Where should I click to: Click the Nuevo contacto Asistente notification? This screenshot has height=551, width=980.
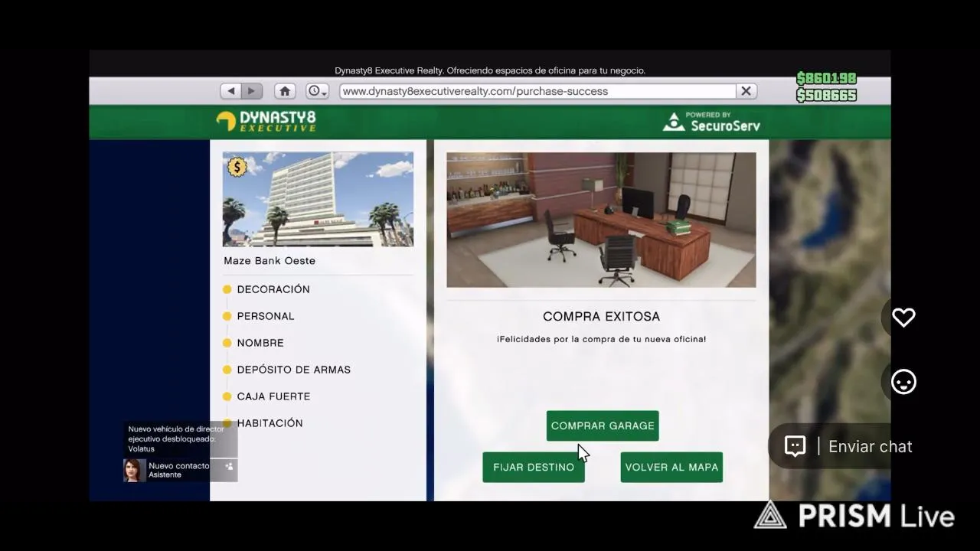(181, 470)
